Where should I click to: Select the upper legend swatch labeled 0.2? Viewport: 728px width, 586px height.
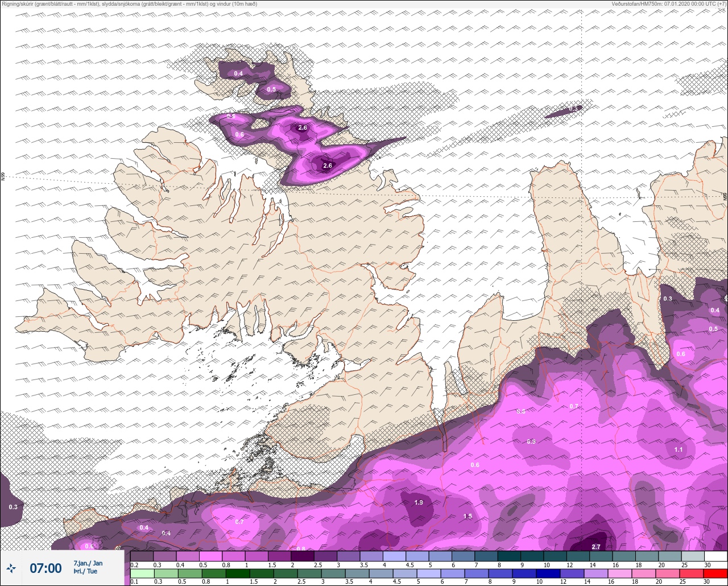coord(142,556)
